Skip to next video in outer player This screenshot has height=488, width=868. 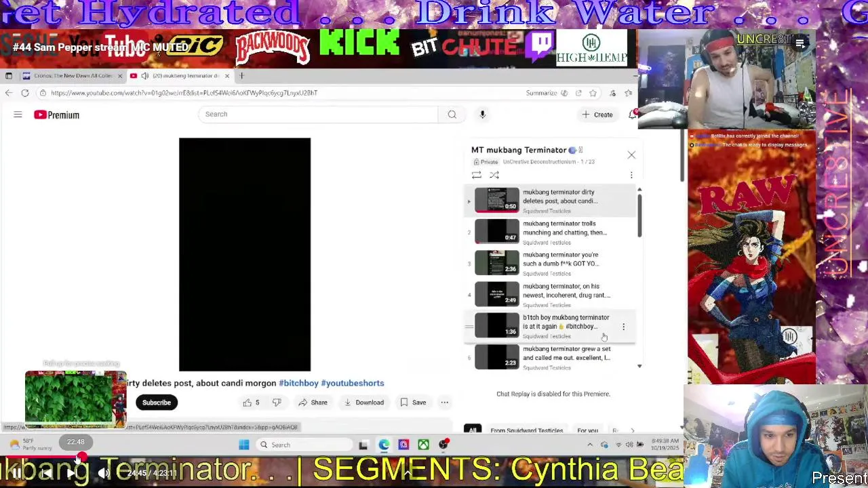(71, 473)
